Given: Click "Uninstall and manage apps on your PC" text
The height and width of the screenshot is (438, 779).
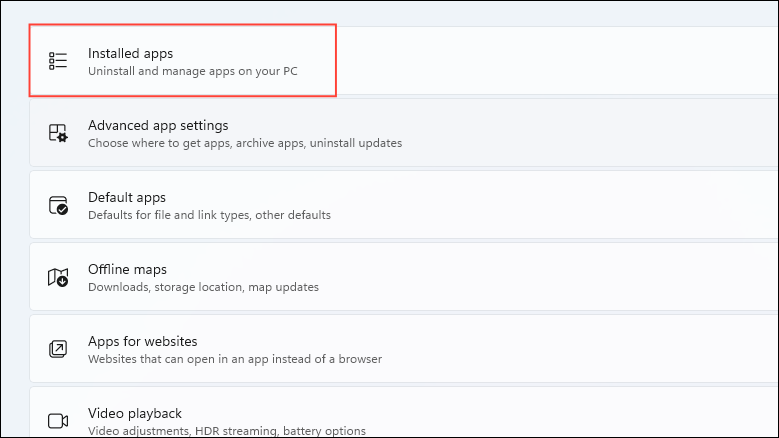Looking at the screenshot, I should coord(193,71).
